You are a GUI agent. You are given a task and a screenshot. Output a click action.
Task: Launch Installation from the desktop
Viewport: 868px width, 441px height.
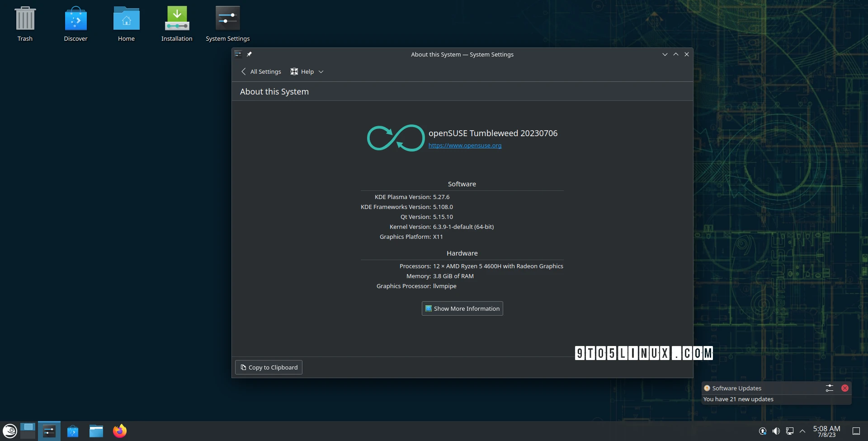177,20
